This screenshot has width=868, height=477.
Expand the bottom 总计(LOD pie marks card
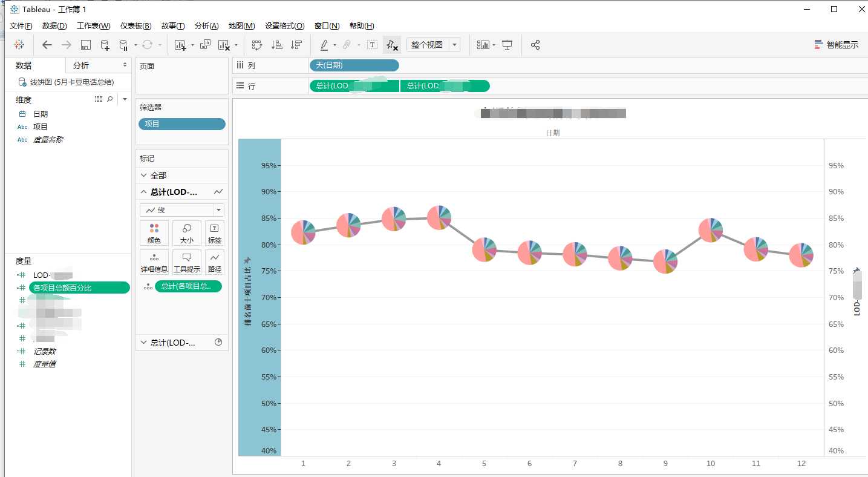pyautogui.click(x=144, y=342)
